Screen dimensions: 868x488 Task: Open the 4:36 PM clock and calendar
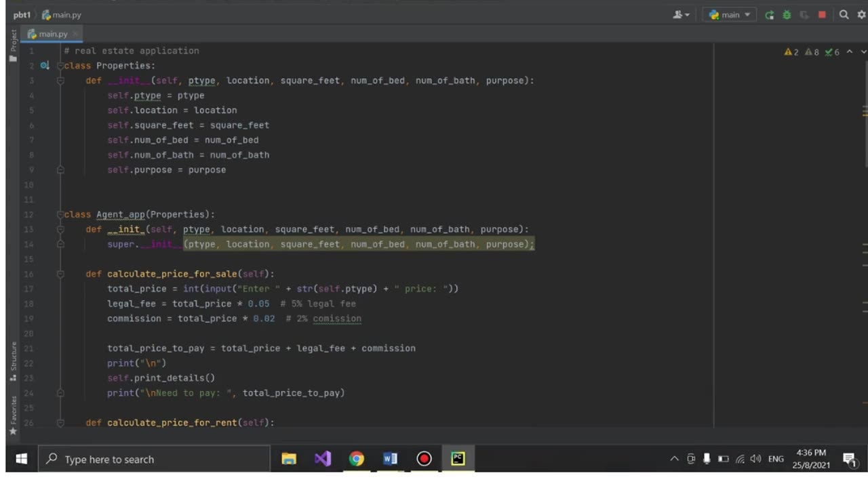point(811,459)
